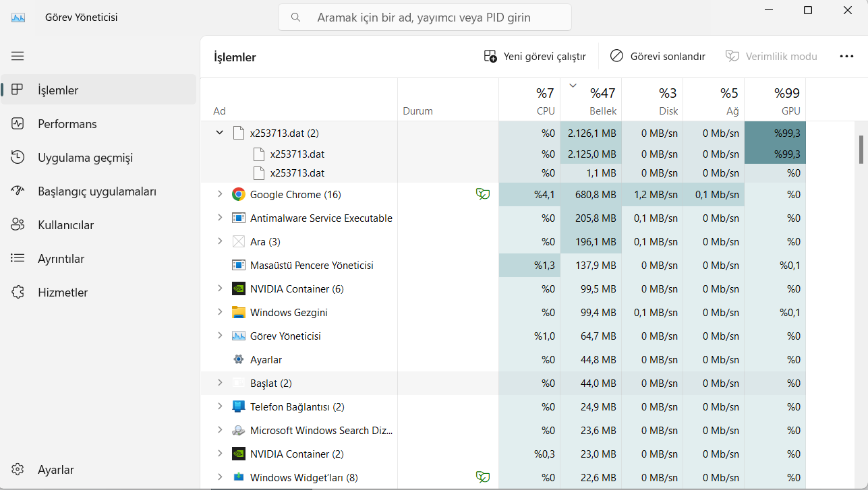
Task: Sort processes by the CPU column
Action: coord(529,100)
